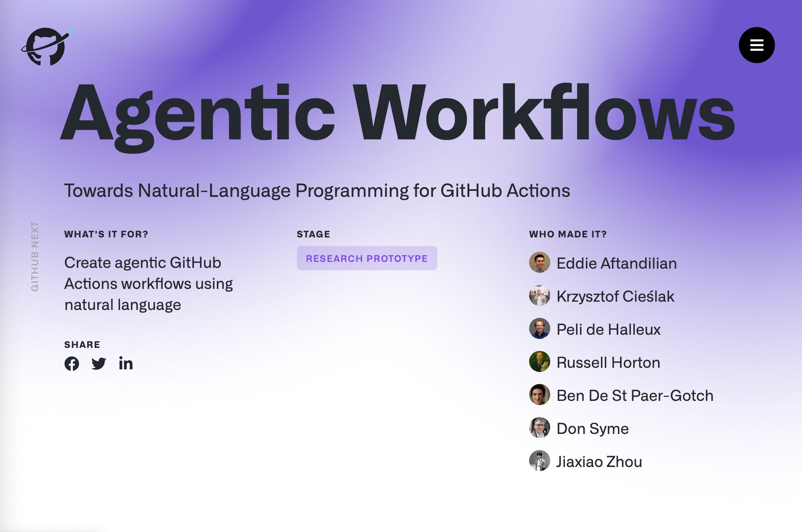The image size is (802, 532).
Task: Click the Research Prototype stage badge
Action: pyautogui.click(x=367, y=258)
